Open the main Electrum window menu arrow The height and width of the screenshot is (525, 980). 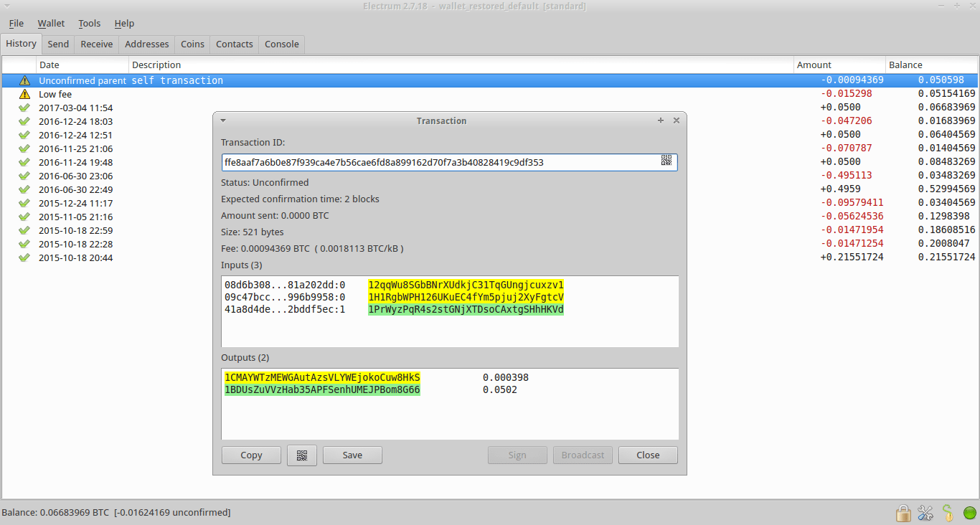tap(7, 6)
